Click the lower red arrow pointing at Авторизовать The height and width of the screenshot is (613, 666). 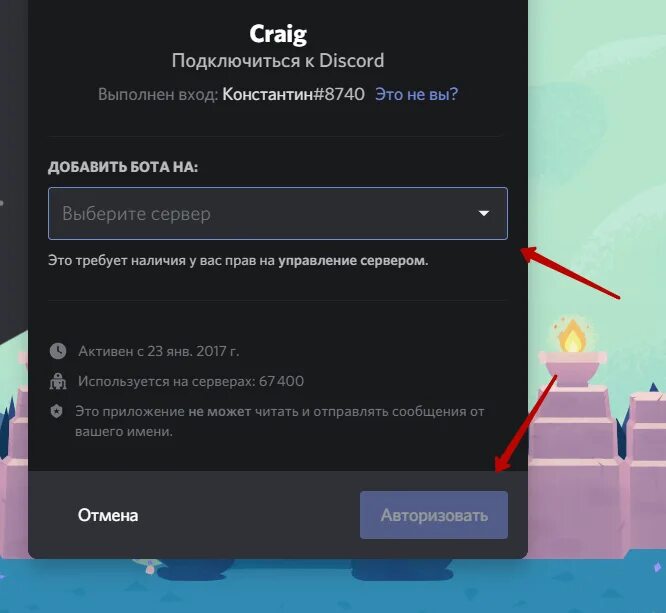526,423
